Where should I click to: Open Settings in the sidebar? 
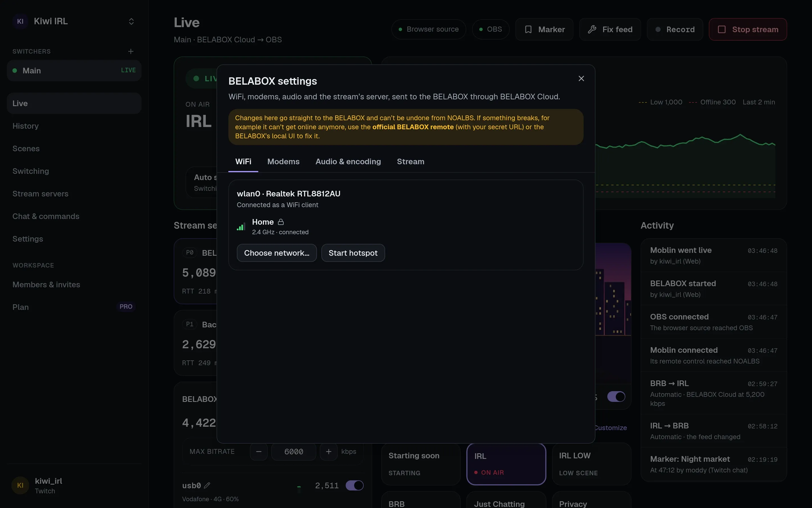pyautogui.click(x=74, y=239)
